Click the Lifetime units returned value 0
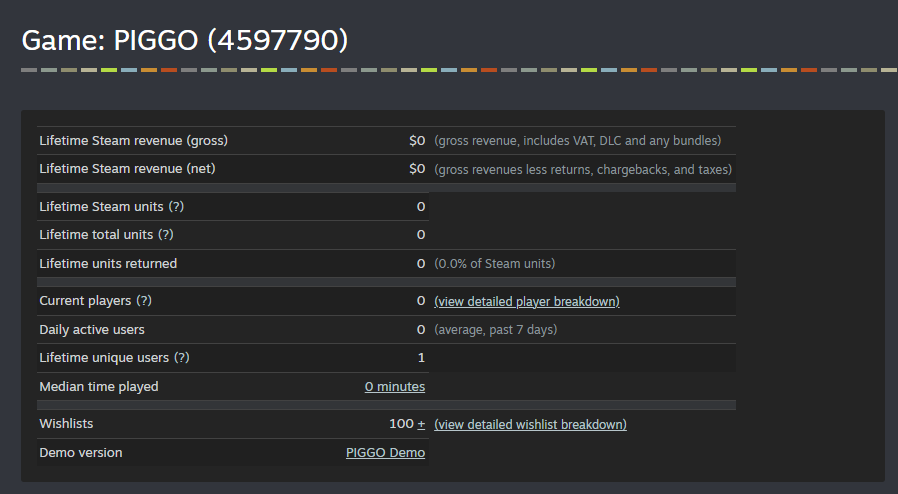Image resolution: width=898 pixels, height=494 pixels. (x=421, y=264)
